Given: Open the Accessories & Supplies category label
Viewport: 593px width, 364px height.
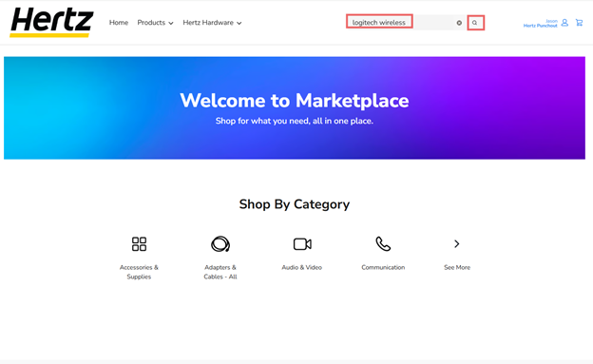Looking at the screenshot, I should (x=139, y=272).
